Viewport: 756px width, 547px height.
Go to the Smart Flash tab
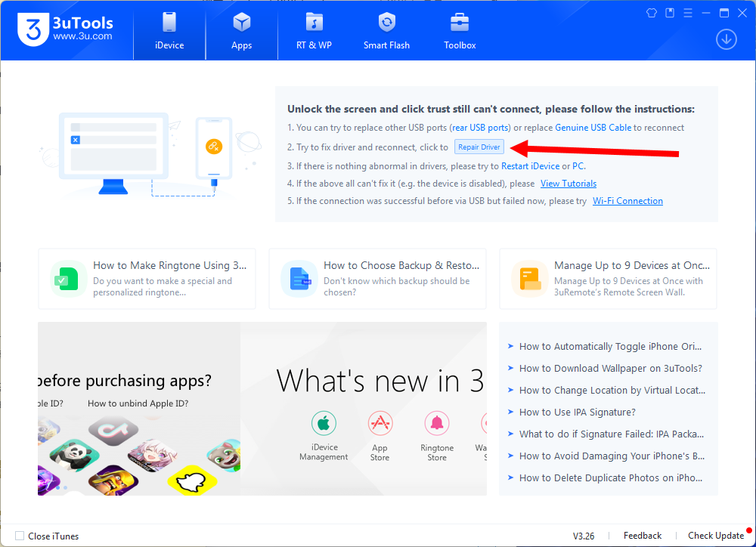tap(386, 31)
